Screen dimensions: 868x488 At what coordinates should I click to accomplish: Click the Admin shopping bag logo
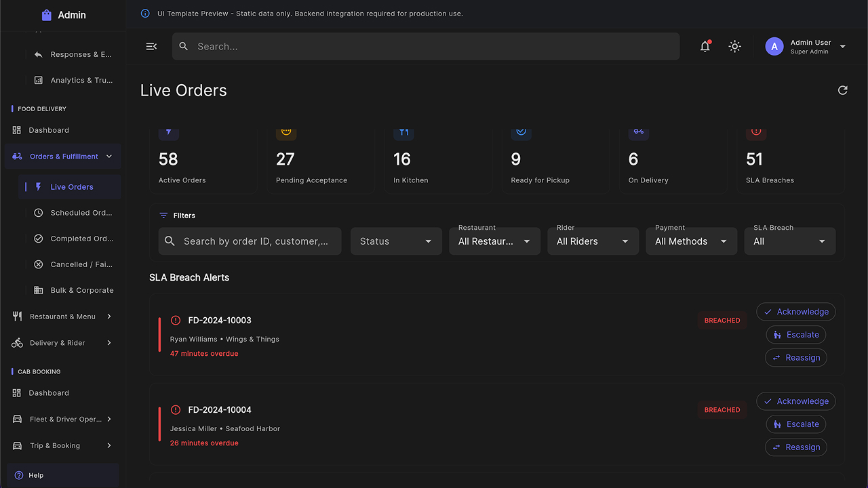(x=47, y=15)
